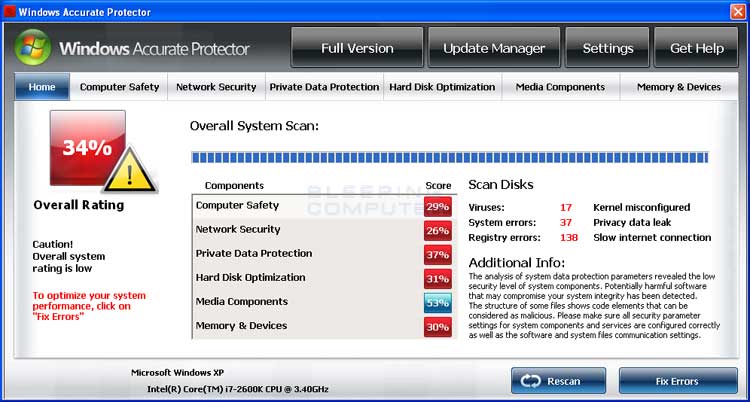750x402 pixels.
Task: Switch to the Computer Safety tab
Action: click(119, 87)
